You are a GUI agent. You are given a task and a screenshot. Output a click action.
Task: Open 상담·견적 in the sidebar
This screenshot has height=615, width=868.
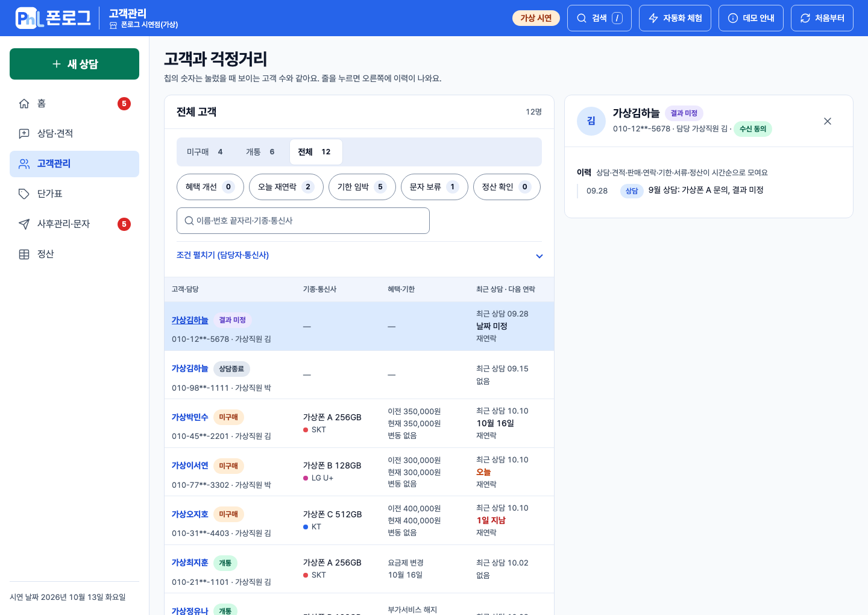pos(75,134)
